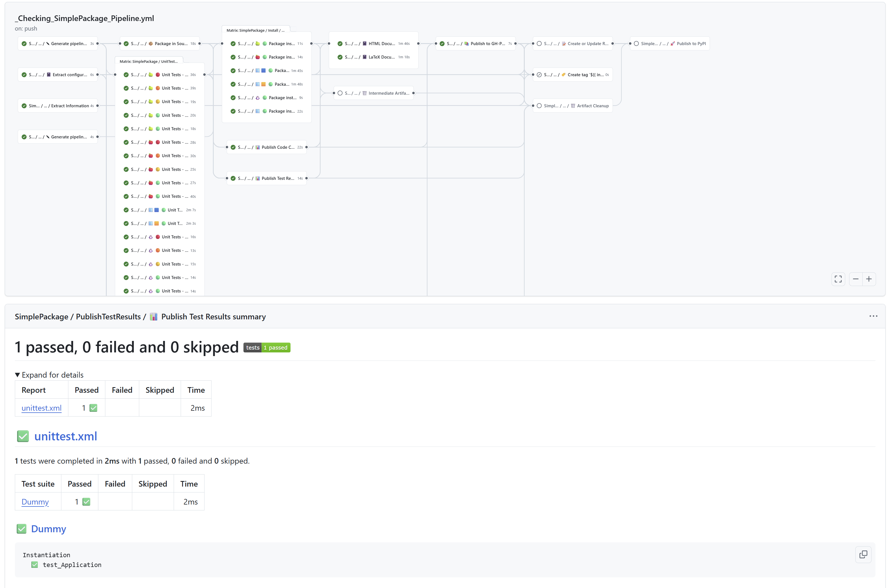Open the Dummy section heading link
Viewport: 892px width, 588px height.
tap(48, 529)
